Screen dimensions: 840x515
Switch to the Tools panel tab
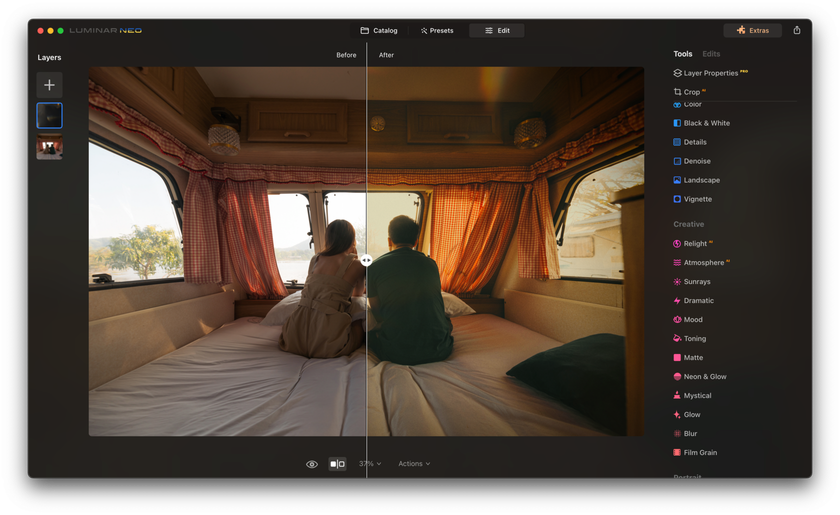(x=682, y=54)
